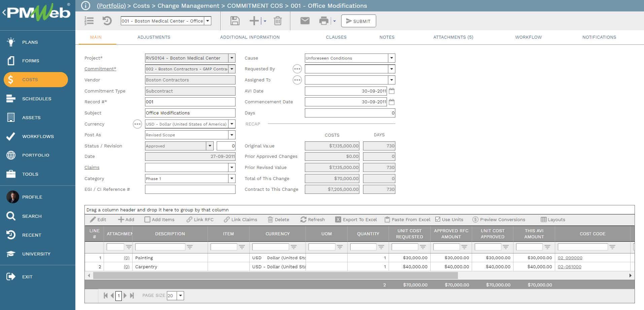Click the Days input field

pos(350,113)
